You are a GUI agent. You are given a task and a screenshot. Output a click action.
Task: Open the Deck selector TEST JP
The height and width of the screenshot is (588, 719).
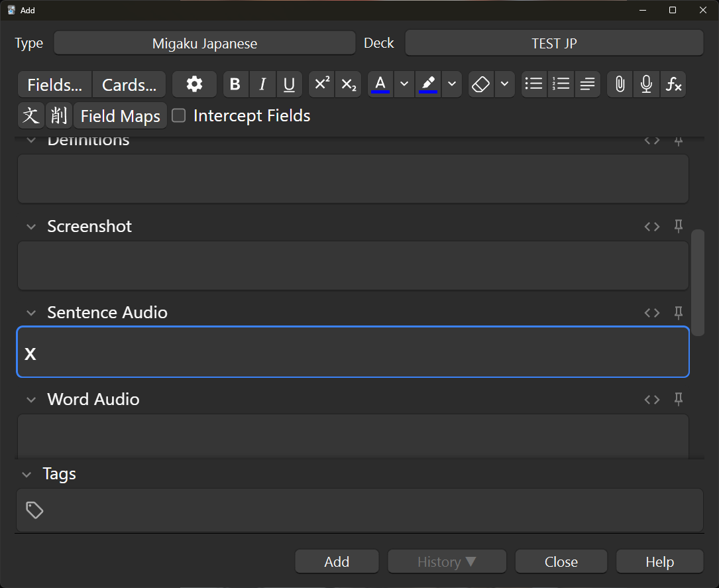point(554,44)
